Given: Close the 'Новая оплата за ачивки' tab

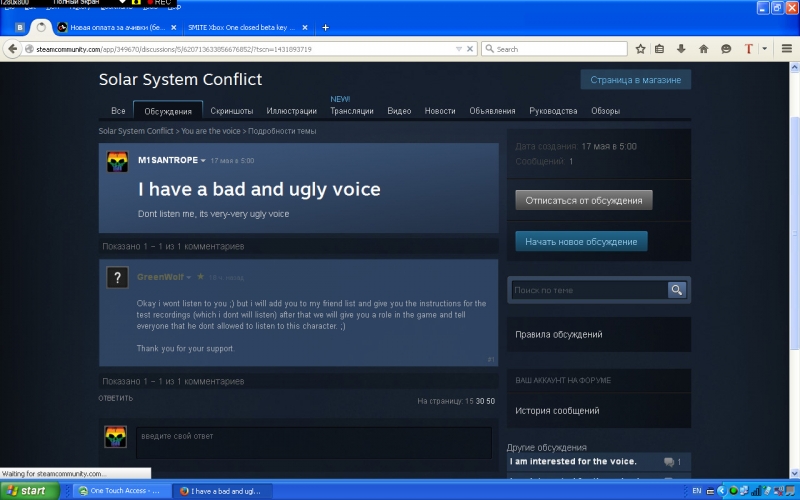Looking at the screenshot, I should [173, 28].
